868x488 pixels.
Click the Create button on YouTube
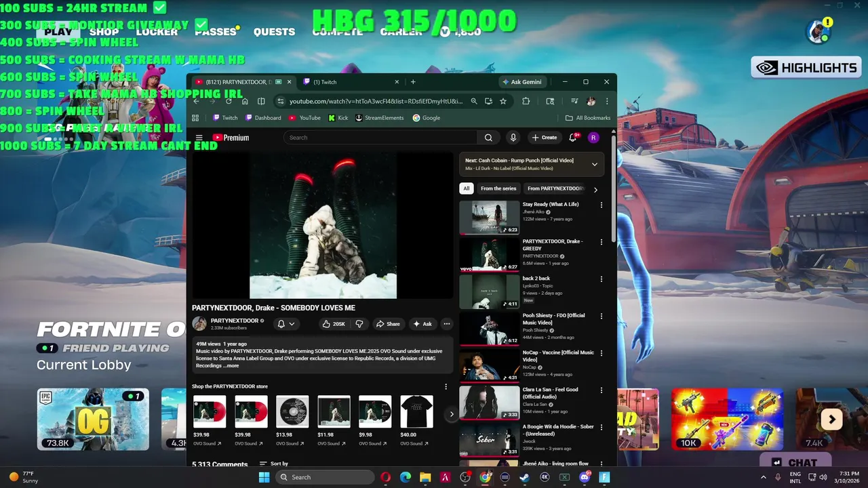point(545,138)
